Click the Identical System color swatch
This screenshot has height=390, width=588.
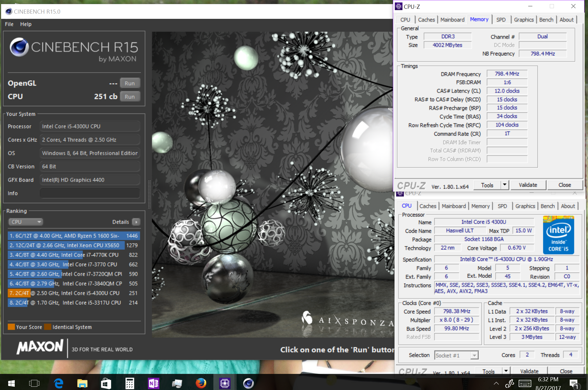click(48, 327)
